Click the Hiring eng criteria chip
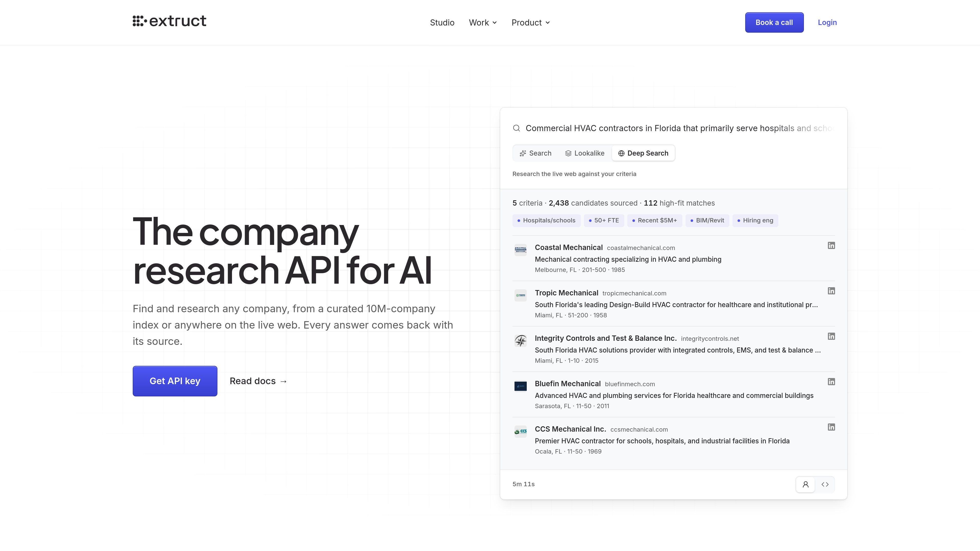Viewport: 980px width, 551px height. point(755,221)
